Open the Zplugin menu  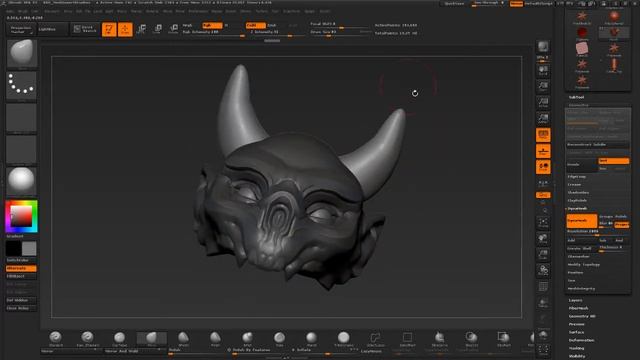point(309,11)
